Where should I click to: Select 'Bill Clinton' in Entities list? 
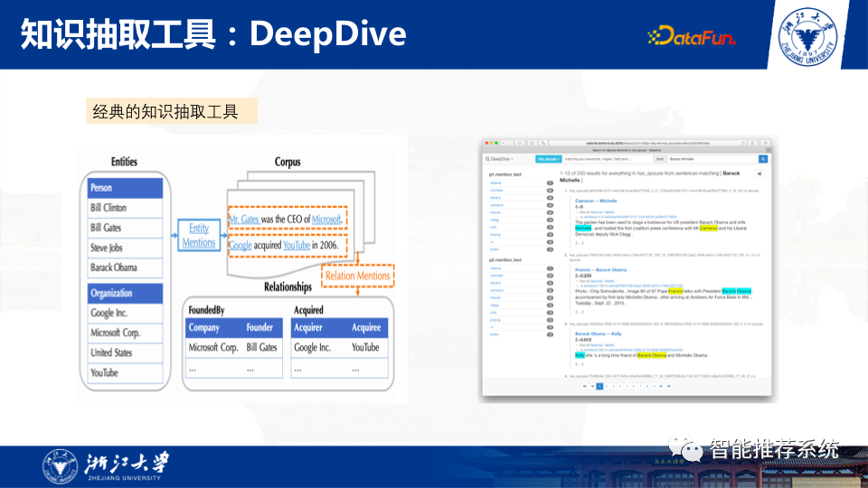click(x=125, y=208)
